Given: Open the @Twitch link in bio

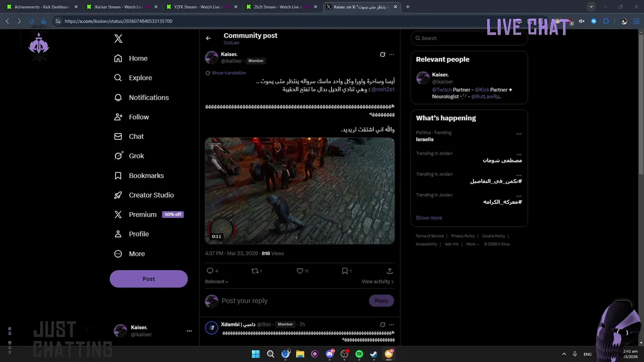Looking at the screenshot, I should pos(442,89).
